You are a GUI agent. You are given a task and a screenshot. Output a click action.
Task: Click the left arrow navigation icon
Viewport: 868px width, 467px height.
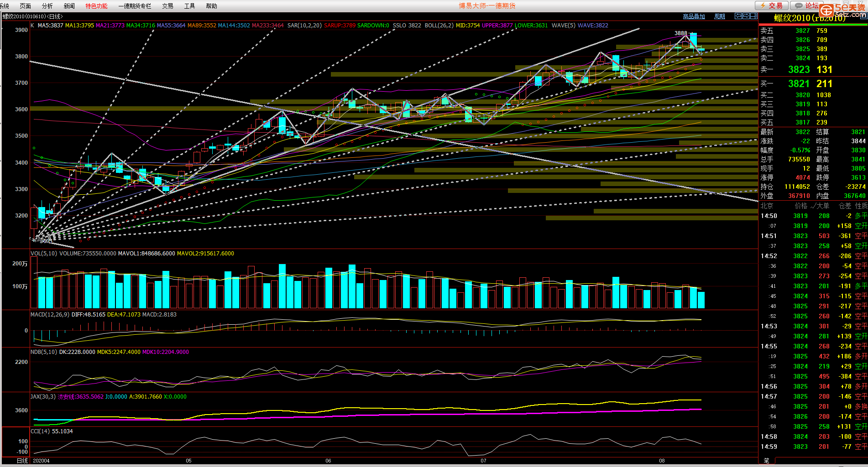click(x=738, y=16)
